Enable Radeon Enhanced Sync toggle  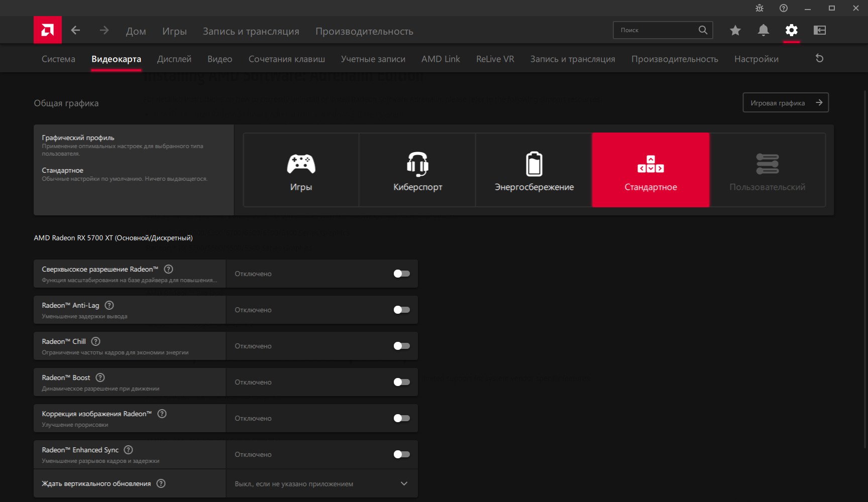(401, 454)
